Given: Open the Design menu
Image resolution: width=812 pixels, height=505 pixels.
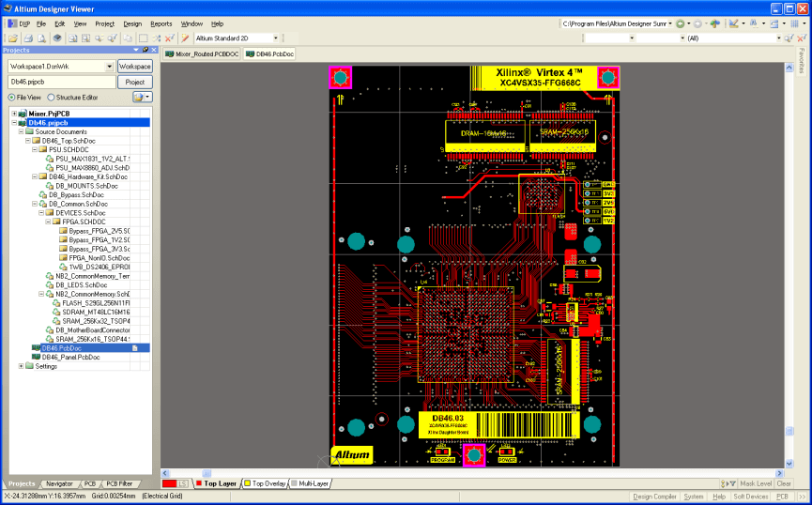Looking at the screenshot, I should point(132,23).
